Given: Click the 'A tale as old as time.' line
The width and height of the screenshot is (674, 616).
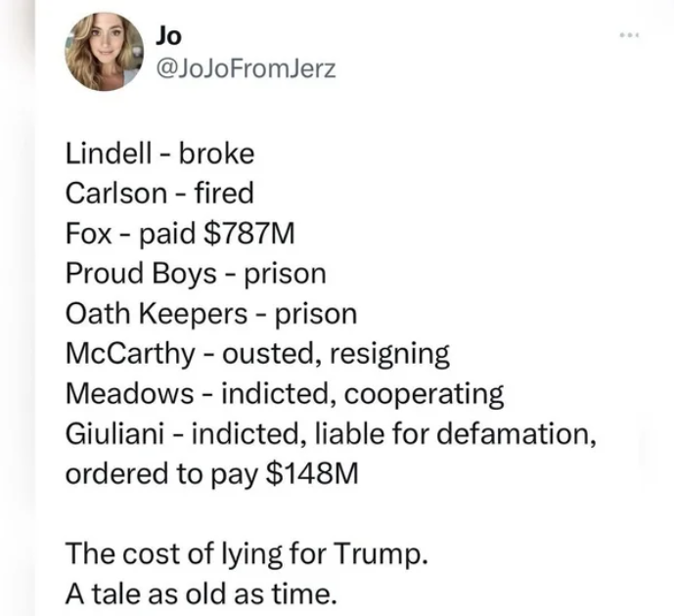Looking at the screenshot, I should [202, 594].
